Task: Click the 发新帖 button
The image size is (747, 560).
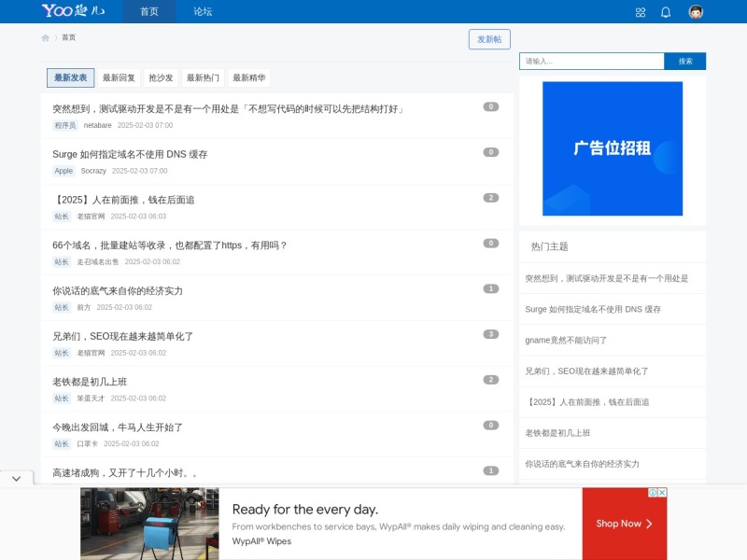Action: 489,39
